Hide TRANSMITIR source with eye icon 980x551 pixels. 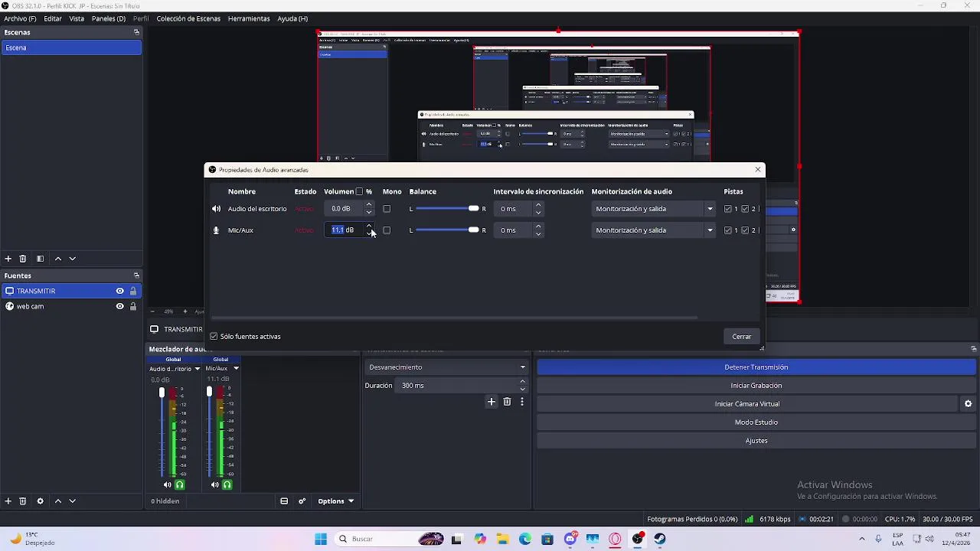(x=119, y=291)
